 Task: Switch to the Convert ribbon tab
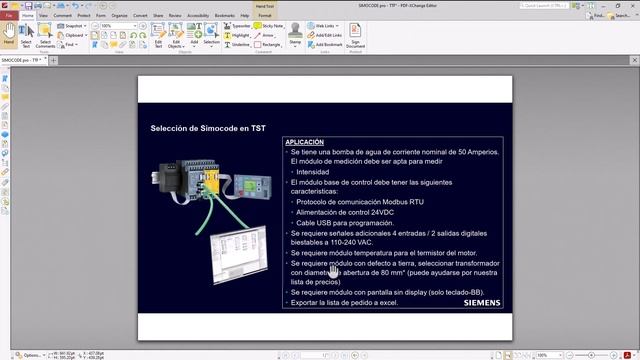140,16
